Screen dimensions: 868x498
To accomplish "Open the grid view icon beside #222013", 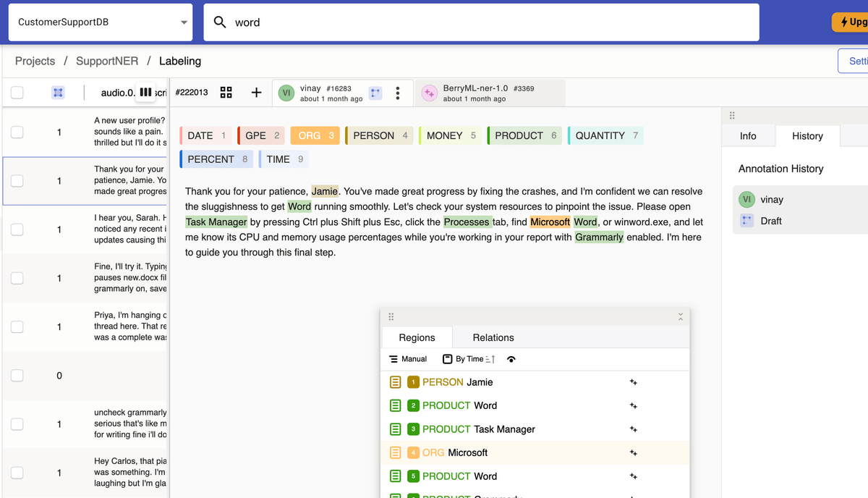I will pyautogui.click(x=226, y=93).
